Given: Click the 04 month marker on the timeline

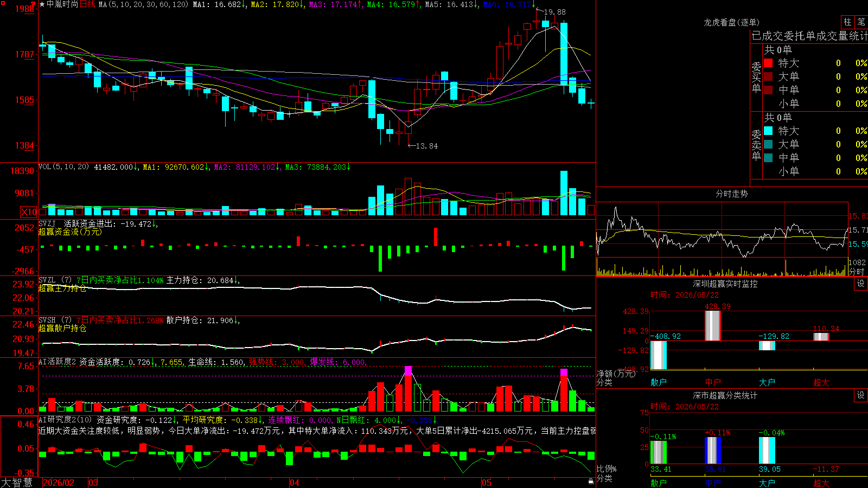Looking at the screenshot, I should coord(295,483).
